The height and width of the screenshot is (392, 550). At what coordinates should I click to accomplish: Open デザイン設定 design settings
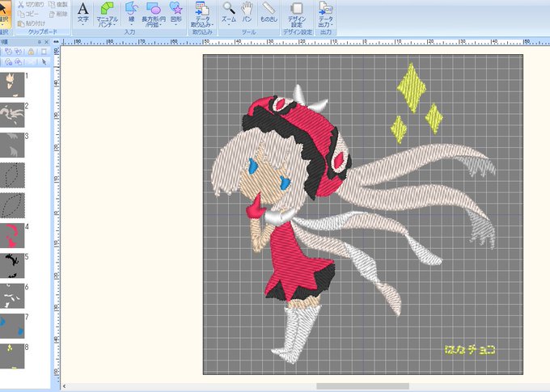[x=297, y=15]
